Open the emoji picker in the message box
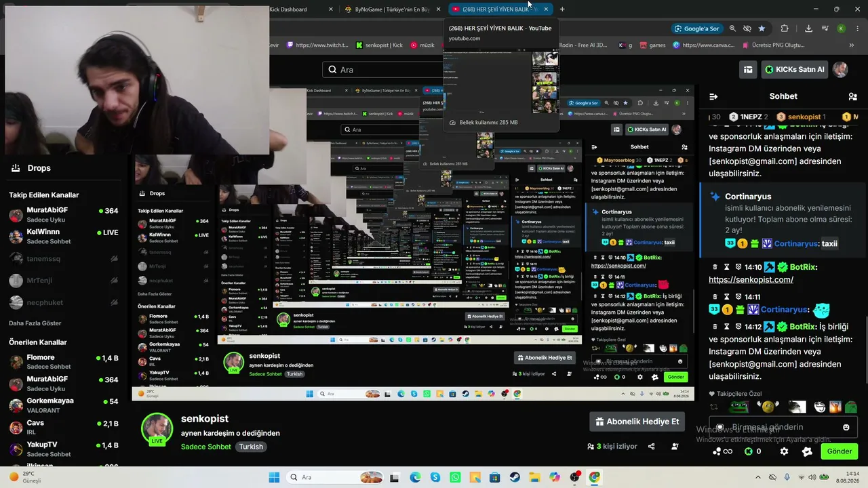The height and width of the screenshot is (488, 868). (846, 427)
